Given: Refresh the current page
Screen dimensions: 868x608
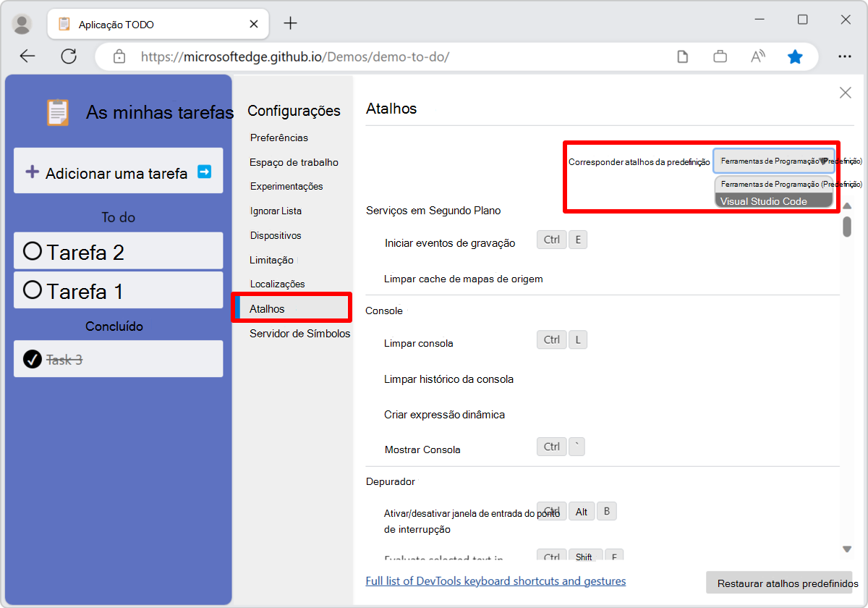Looking at the screenshot, I should coord(69,56).
